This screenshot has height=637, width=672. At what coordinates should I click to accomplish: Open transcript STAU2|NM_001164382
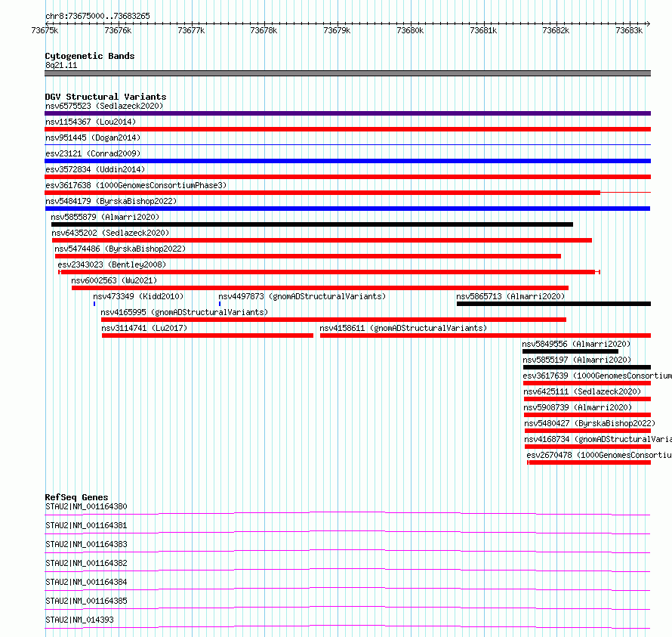[x=86, y=563]
